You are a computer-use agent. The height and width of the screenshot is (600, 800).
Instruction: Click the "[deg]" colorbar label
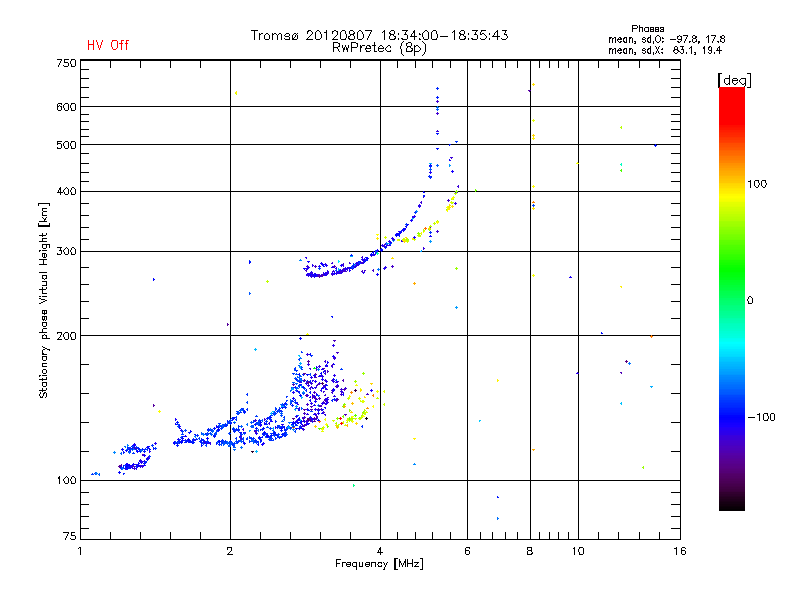(734, 80)
